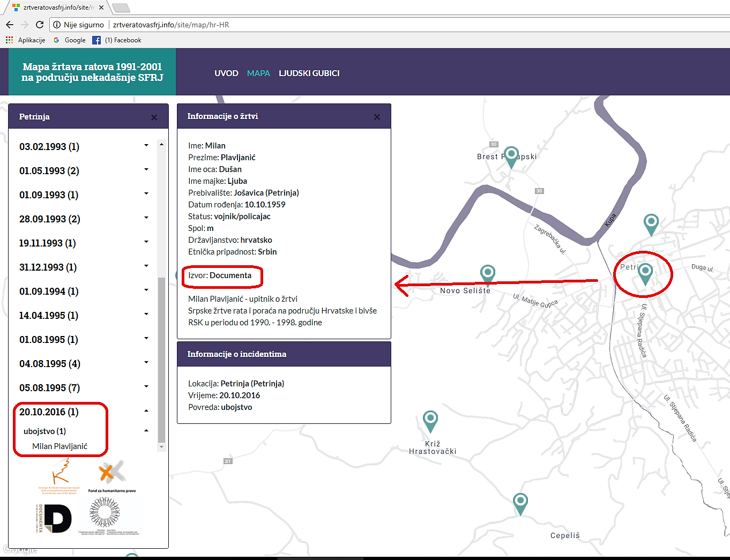Screen dimensions: 730x560
Task: Collapse the 20.10.2016 (1) entry
Action: (146, 411)
